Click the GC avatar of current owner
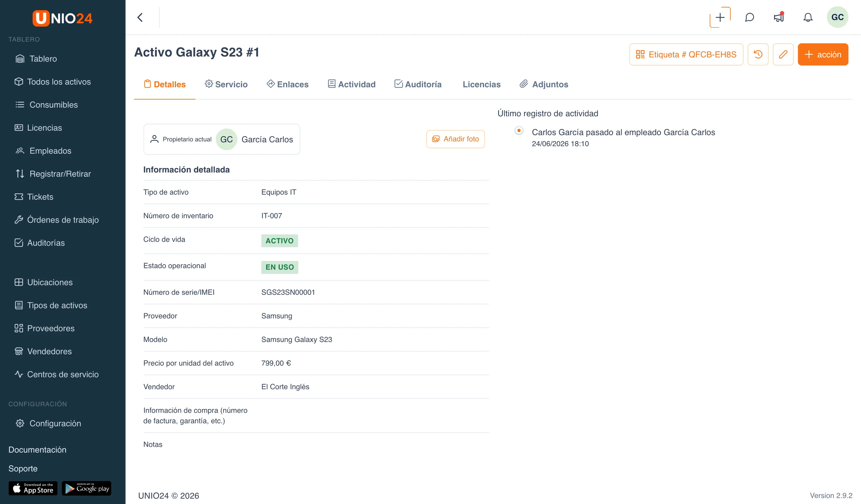861x504 pixels. (x=227, y=139)
